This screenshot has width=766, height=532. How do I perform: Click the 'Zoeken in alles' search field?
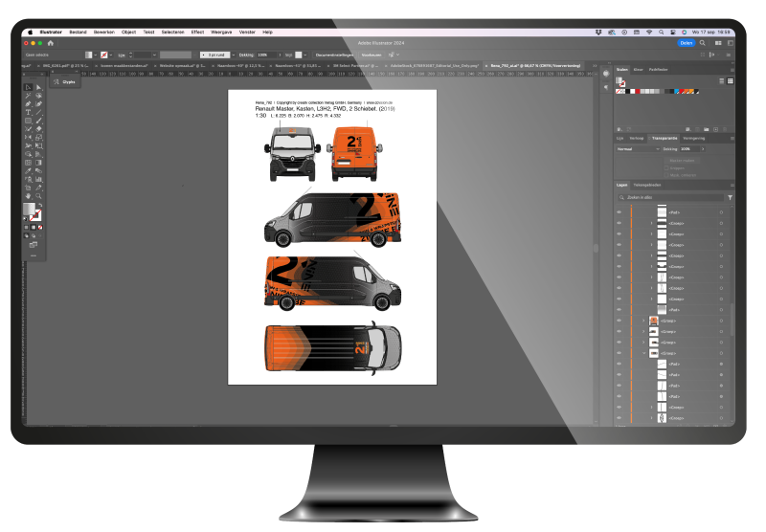(671, 198)
